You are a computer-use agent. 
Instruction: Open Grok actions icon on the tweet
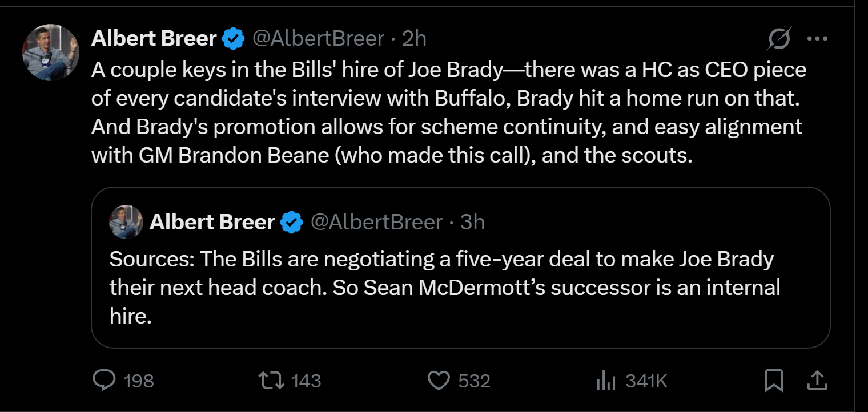click(780, 39)
